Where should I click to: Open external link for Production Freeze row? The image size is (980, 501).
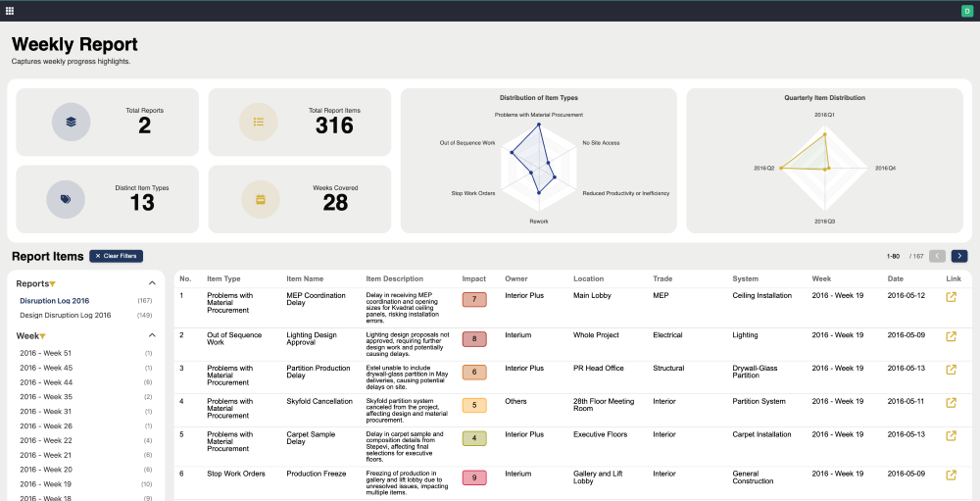click(951, 476)
